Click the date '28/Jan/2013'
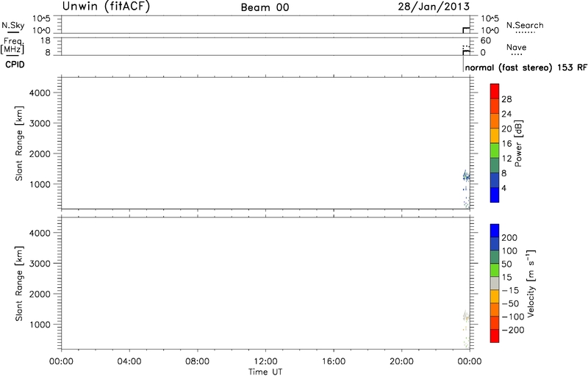This screenshot has height=376, width=588. [x=434, y=7]
